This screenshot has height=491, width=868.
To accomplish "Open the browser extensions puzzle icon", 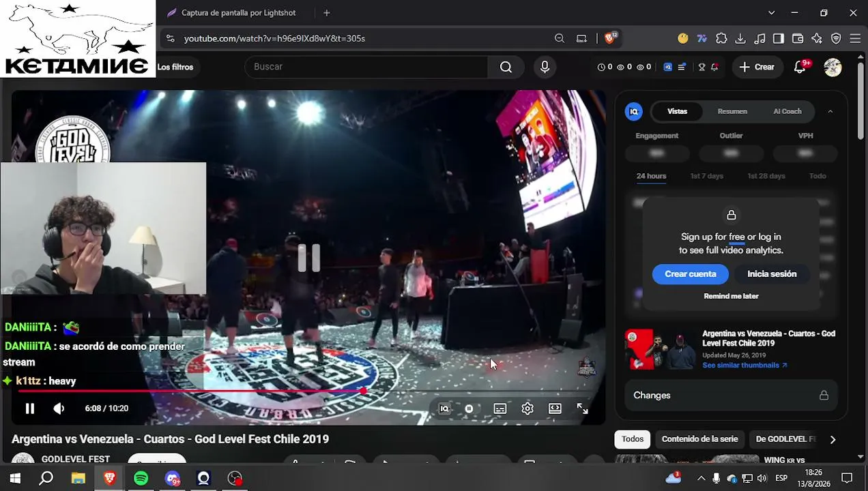I will (721, 38).
